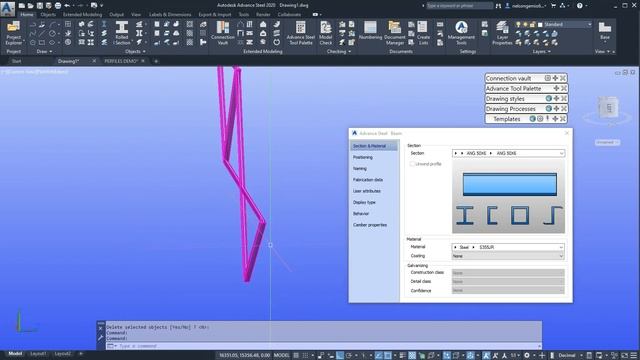Click the keyword search box in title bar
The image size is (640, 360).
click(x=460, y=6)
